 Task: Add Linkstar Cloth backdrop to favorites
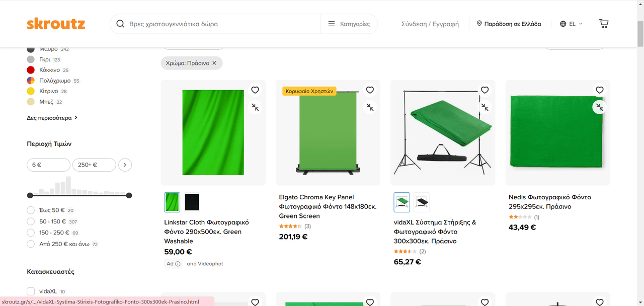pyautogui.click(x=255, y=90)
